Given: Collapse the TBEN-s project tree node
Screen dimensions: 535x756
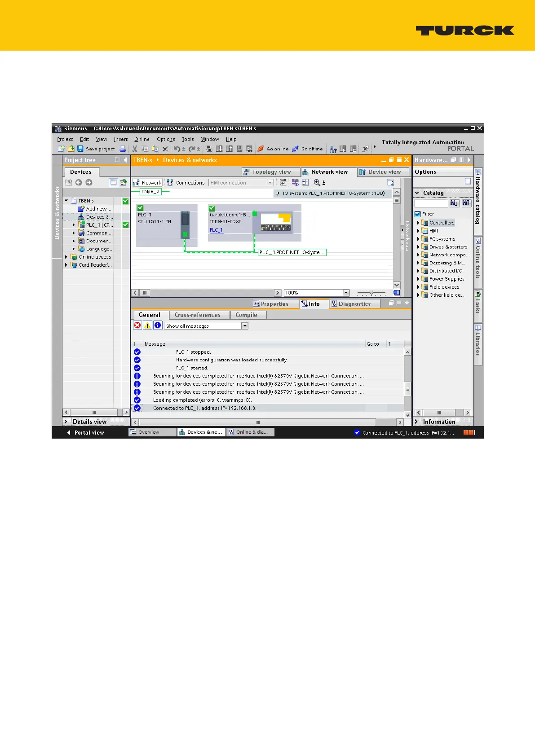Looking at the screenshot, I should click(66, 201).
